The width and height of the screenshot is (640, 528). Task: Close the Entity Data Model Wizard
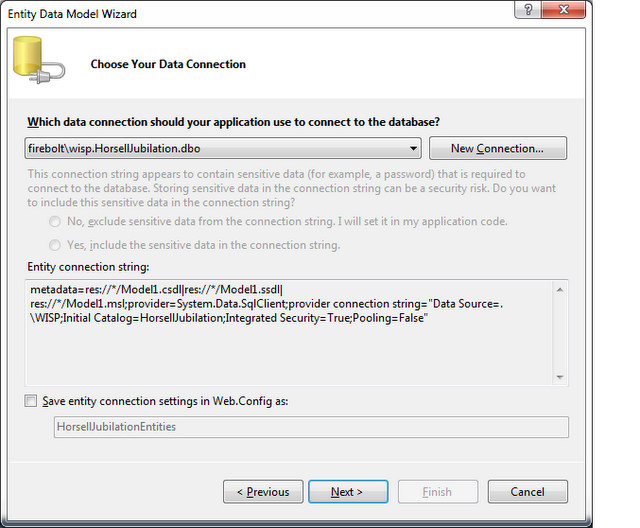[x=564, y=9]
